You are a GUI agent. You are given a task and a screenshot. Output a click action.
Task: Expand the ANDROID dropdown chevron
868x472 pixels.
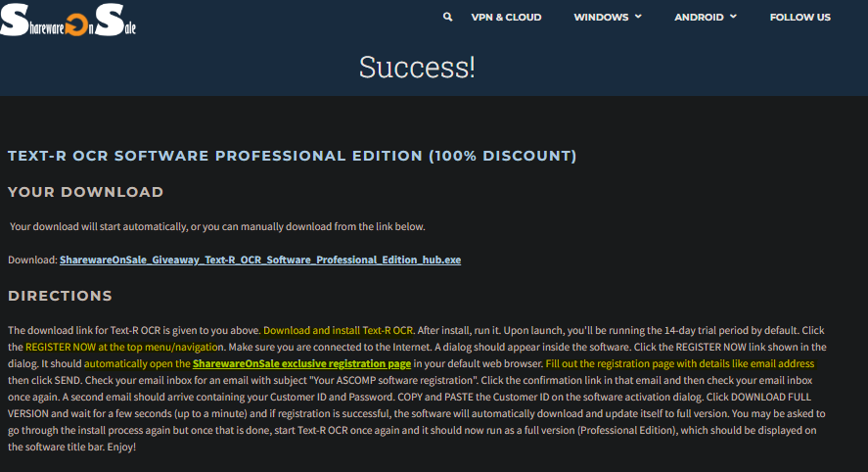click(x=734, y=17)
